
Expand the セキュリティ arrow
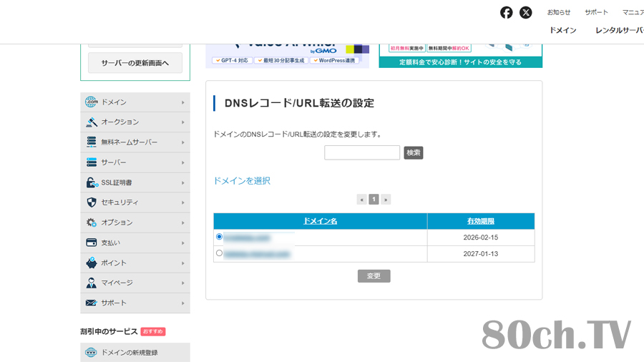[x=182, y=202]
